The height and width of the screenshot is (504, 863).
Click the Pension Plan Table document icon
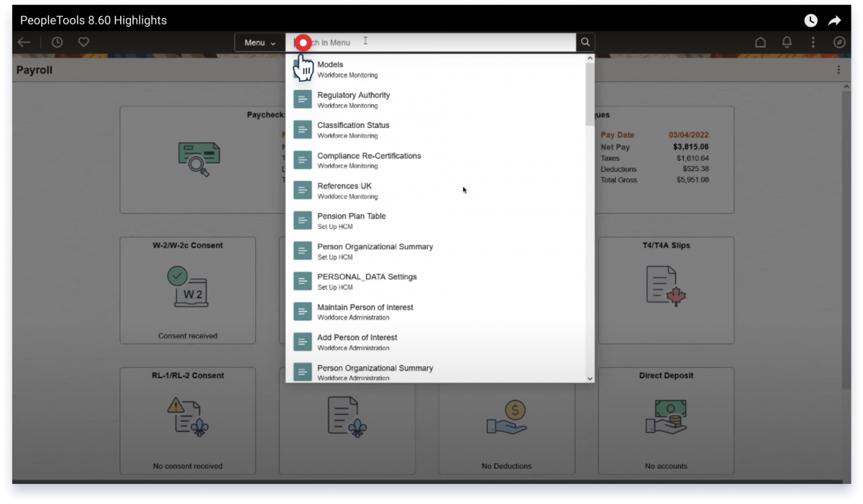point(303,221)
